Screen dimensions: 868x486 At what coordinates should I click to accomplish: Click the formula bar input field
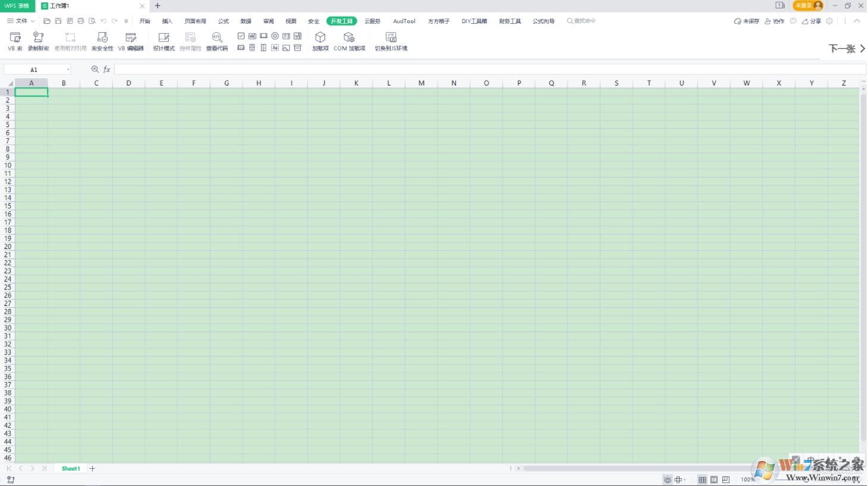pos(476,70)
